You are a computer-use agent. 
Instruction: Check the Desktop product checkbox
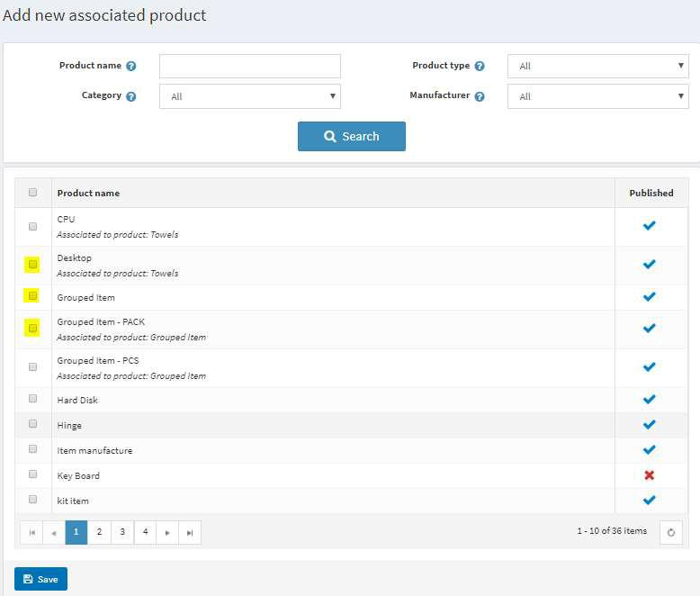coord(32,265)
